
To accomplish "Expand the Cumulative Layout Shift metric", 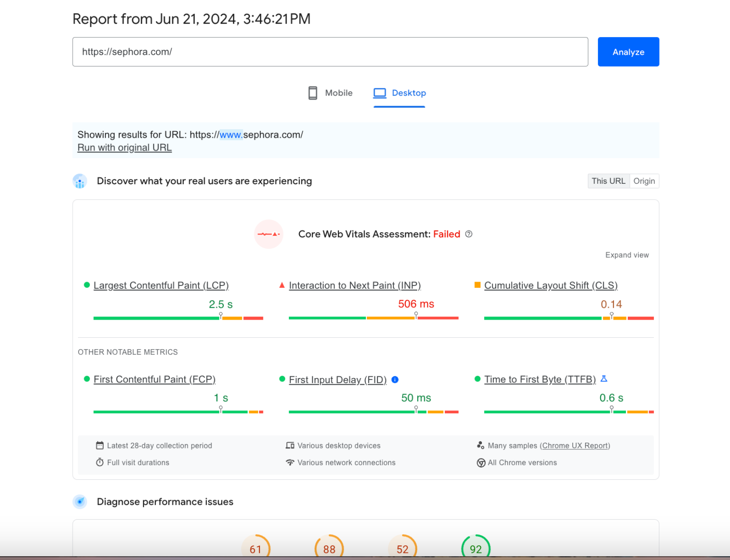I will point(550,285).
